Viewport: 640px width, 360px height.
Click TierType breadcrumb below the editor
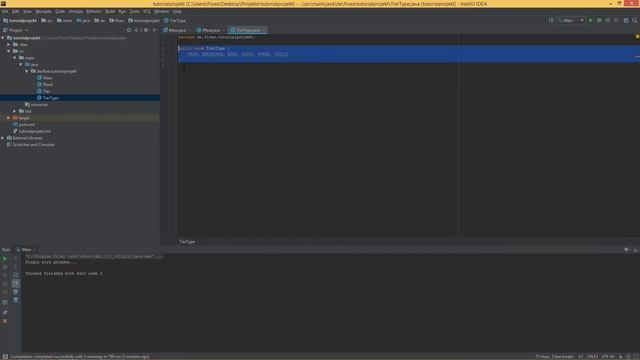click(187, 242)
